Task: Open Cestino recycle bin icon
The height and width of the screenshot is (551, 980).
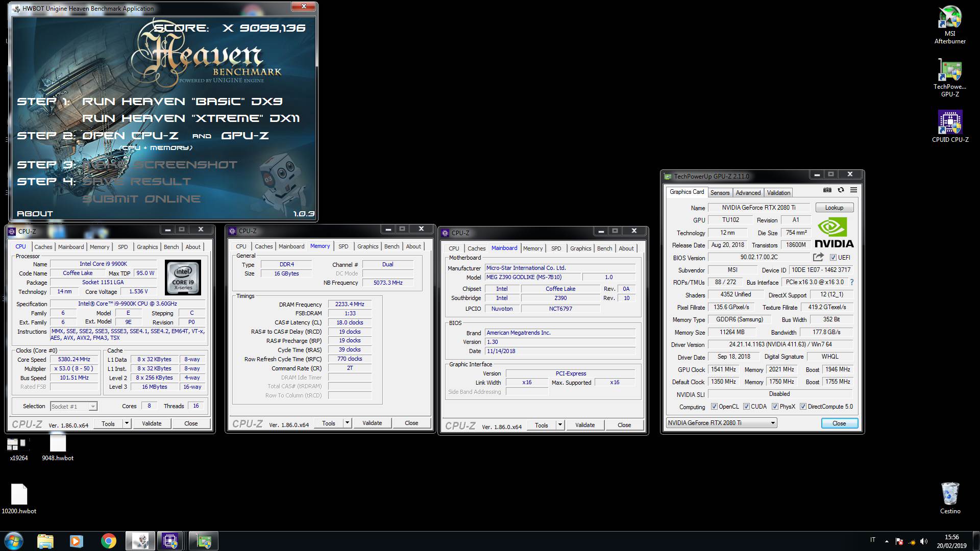Action: tap(950, 497)
